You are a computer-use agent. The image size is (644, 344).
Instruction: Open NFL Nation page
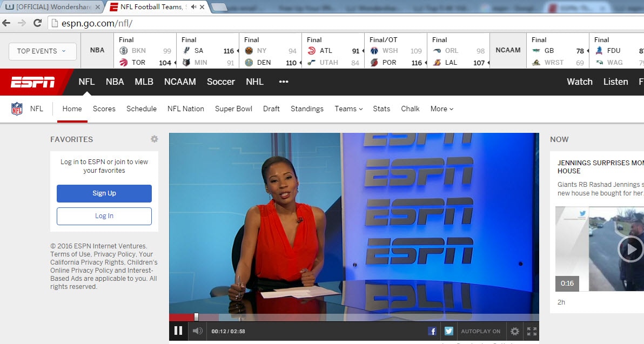click(x=186, y=109)
